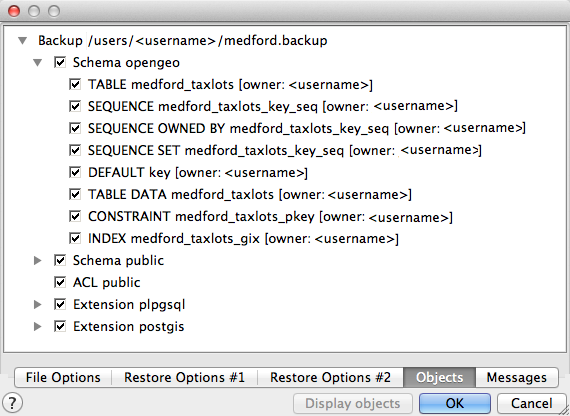Viewport: 570px width, 416px height.
Task: Collapse the Backup medford.backup root node
Action: (x=23, y=40)
